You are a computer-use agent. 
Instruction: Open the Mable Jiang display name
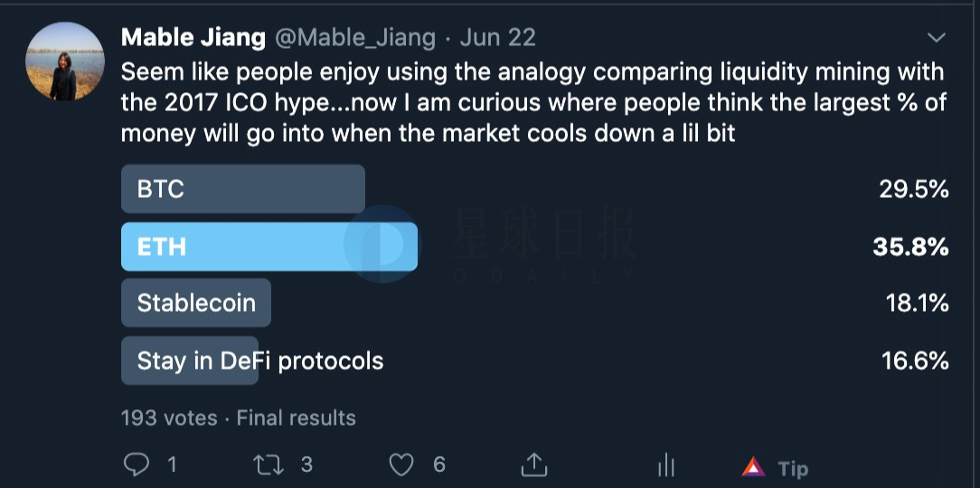[193, 37]
